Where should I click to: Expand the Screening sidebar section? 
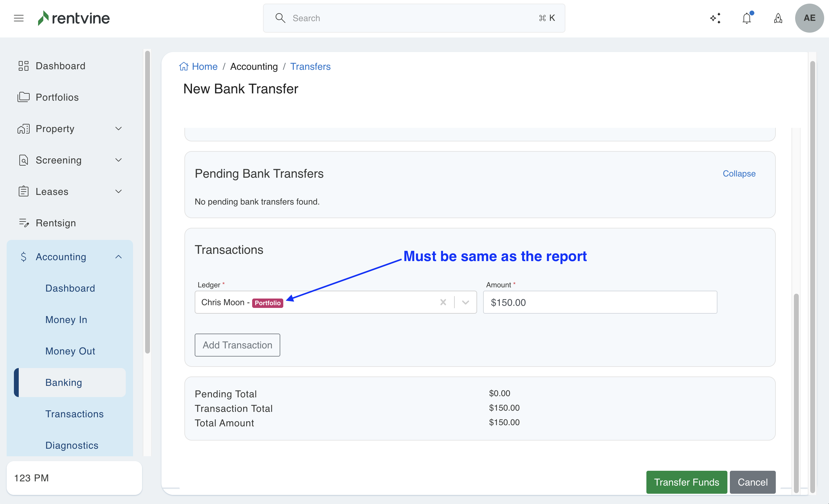(x=119, y=160)
